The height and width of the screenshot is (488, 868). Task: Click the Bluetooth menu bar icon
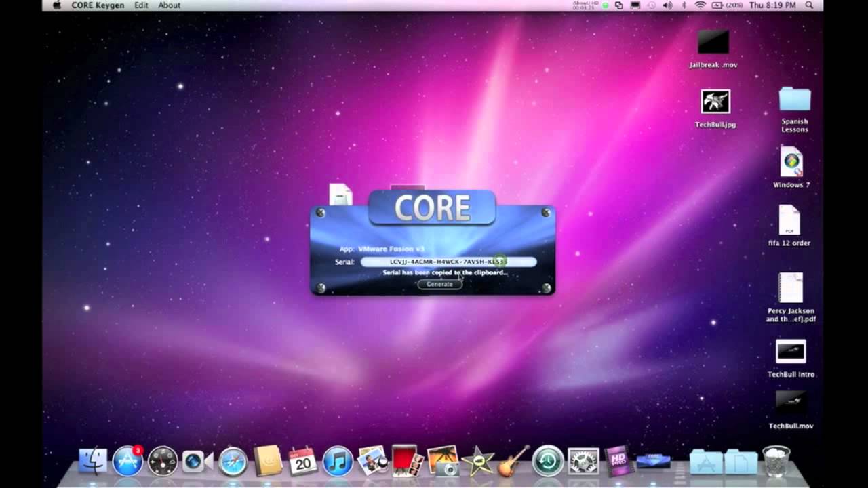tap(684, 5)
